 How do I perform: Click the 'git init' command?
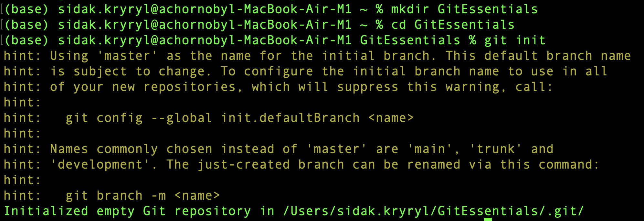click(x=514, y=40)
